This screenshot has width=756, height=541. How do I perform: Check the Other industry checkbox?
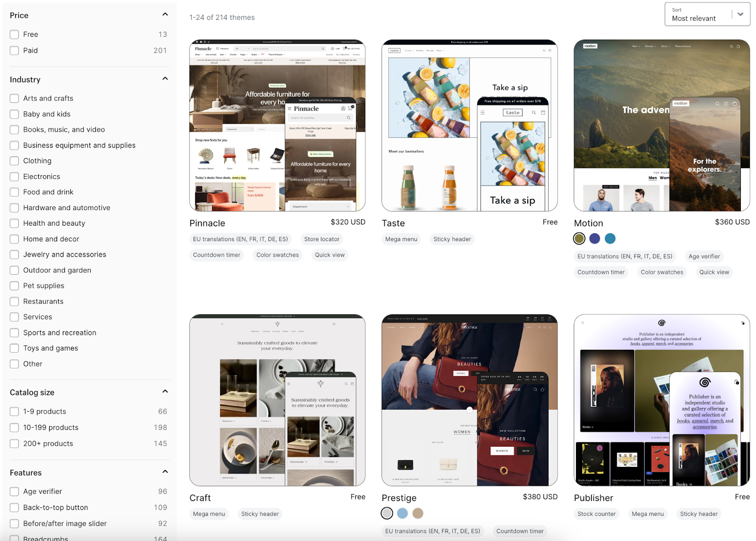pos(14,364)
